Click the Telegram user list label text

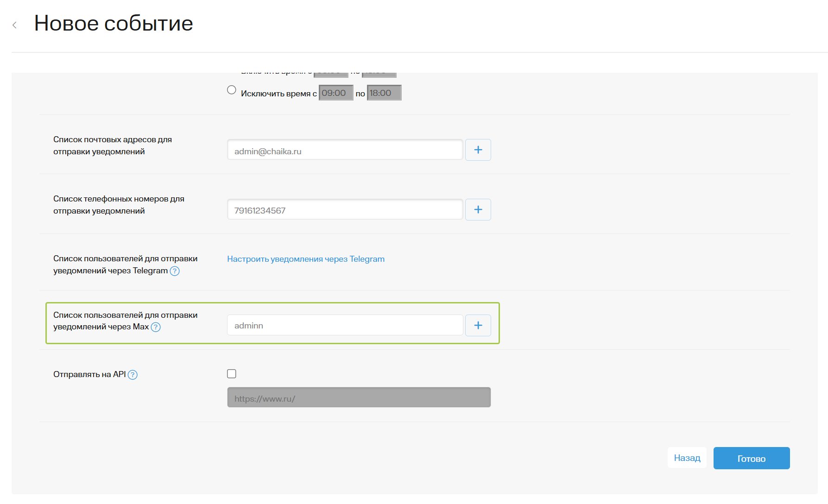[125, 265]
